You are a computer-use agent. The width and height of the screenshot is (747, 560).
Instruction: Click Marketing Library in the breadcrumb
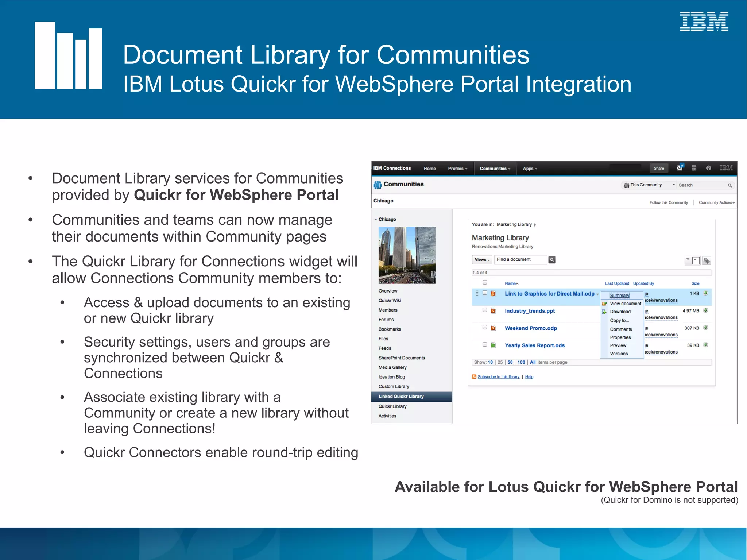pyautogui.click(x=514, y=224)
